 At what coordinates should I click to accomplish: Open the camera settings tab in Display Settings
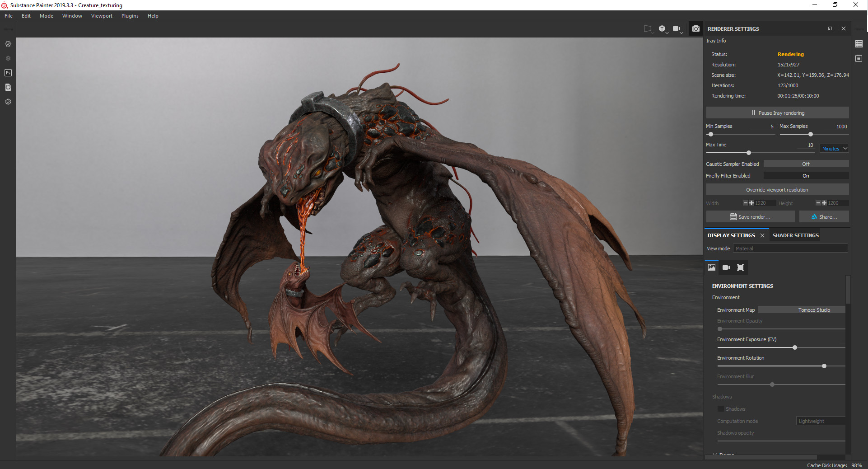pos(726,267)
